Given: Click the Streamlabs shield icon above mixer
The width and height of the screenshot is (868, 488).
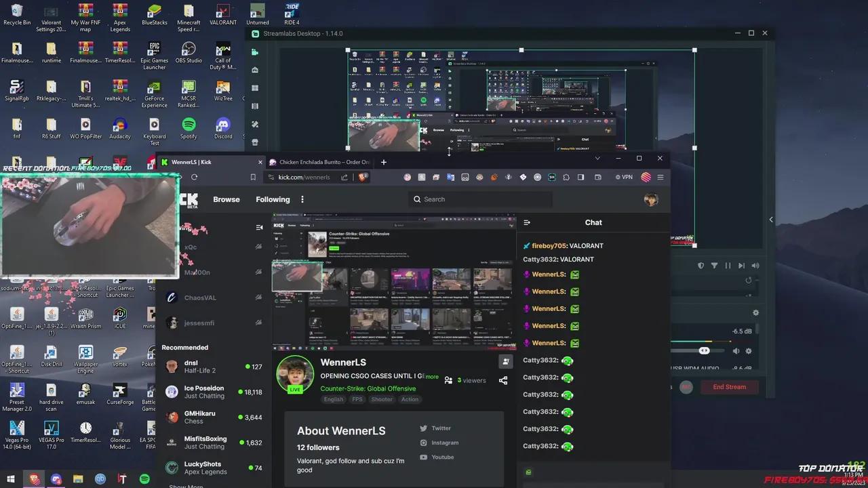Looking at the screenshot, I should pos(701,266).
